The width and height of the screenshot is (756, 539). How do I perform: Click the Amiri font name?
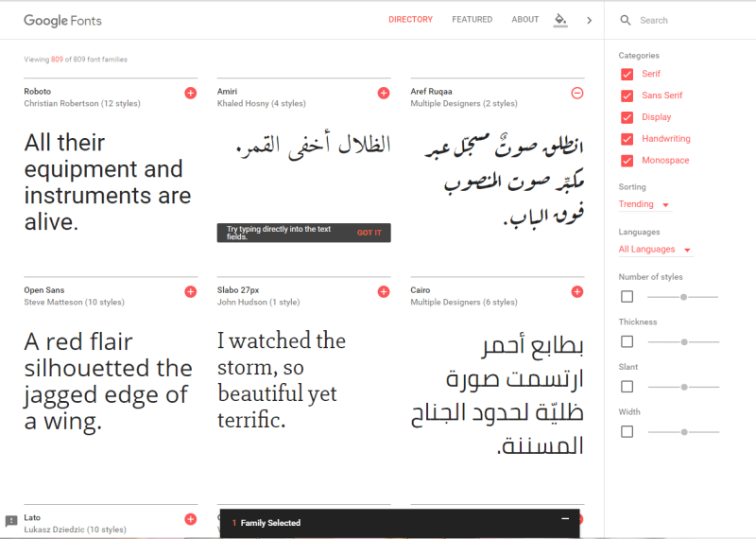click(227, 91)
